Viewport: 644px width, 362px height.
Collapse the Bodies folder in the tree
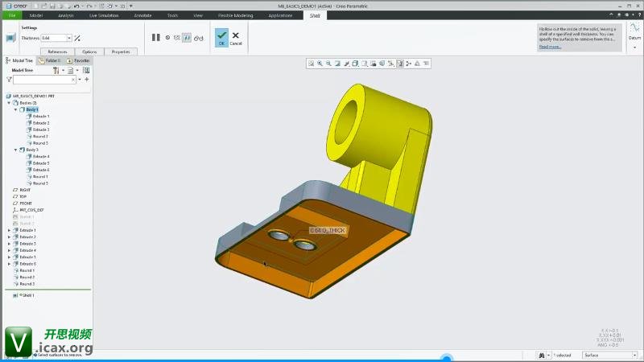pos(9,103)
